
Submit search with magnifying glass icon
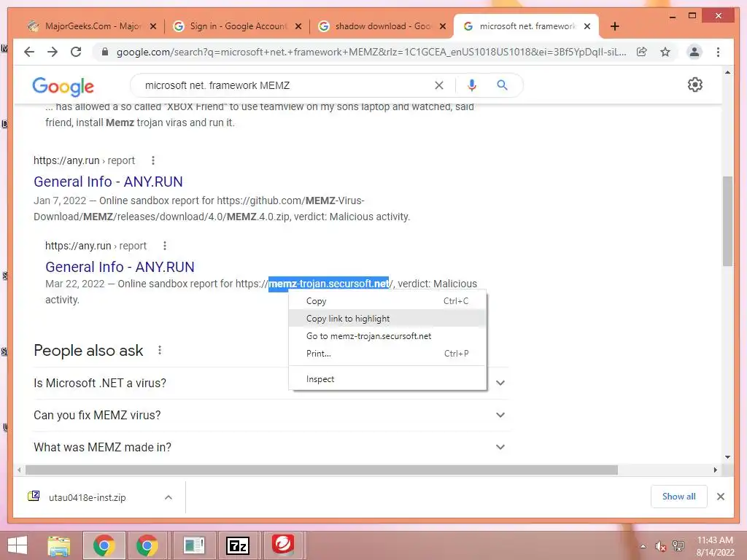pyautogui.click(x=502, y=85)
